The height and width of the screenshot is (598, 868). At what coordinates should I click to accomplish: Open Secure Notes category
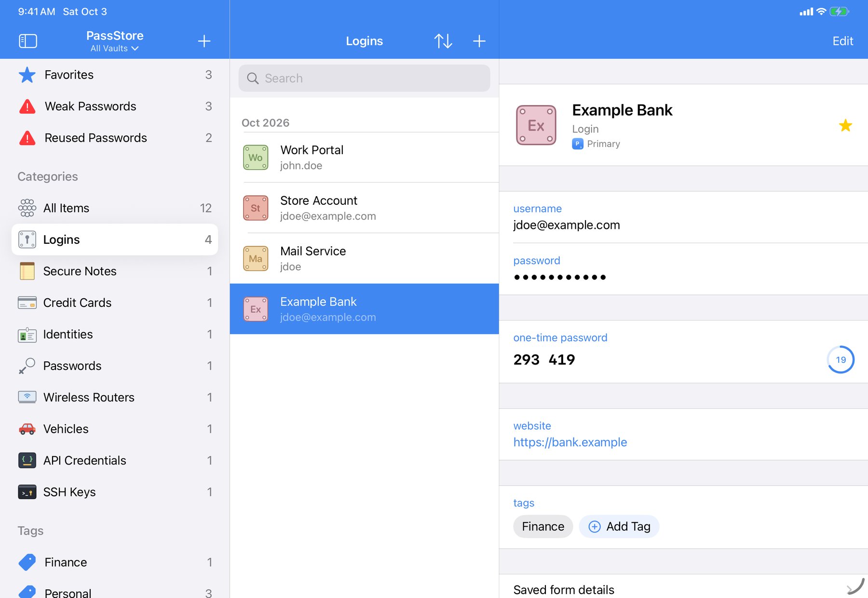(115, 271)
